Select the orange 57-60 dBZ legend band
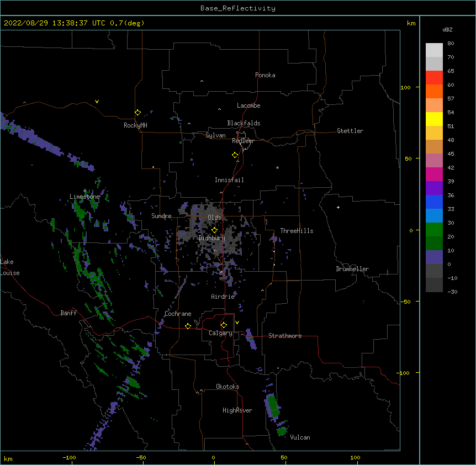Viewport: 476px width, 465px height. point(434,91)
